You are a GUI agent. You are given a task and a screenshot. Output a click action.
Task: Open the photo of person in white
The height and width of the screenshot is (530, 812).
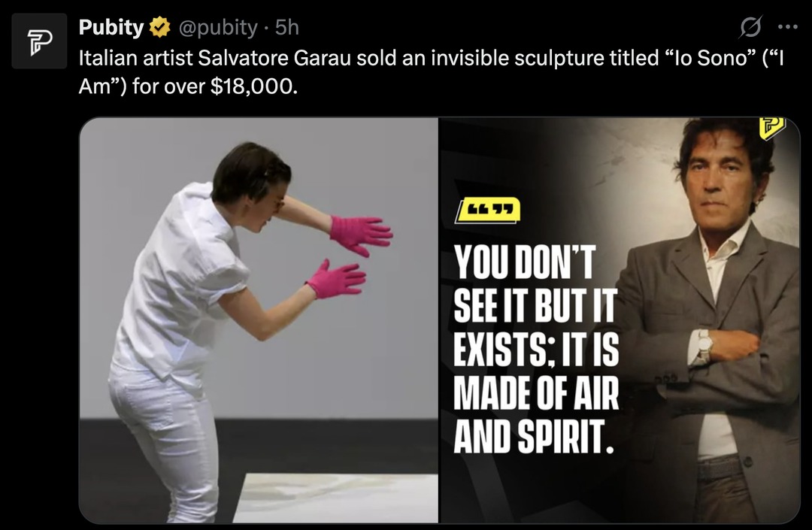click(x=259, y=320)
